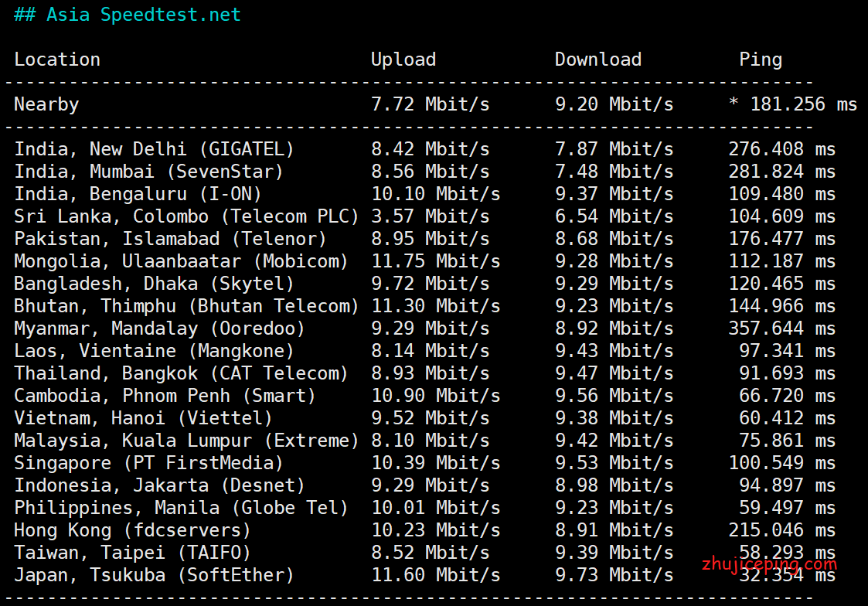The height and width of the screenshot is (606, 868).
Task: Click Japan, Tsukuba upload 11.60 Mbit/s
Action: pos(436,576)
